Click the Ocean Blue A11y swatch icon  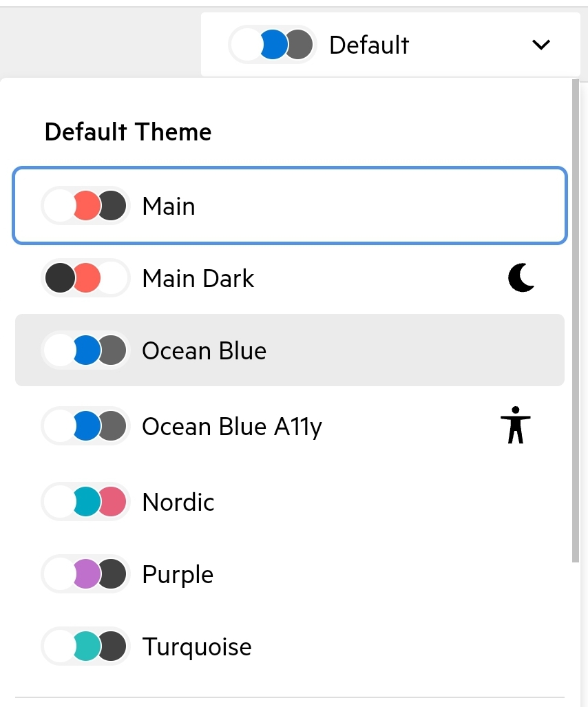click(x=86, y=426)
